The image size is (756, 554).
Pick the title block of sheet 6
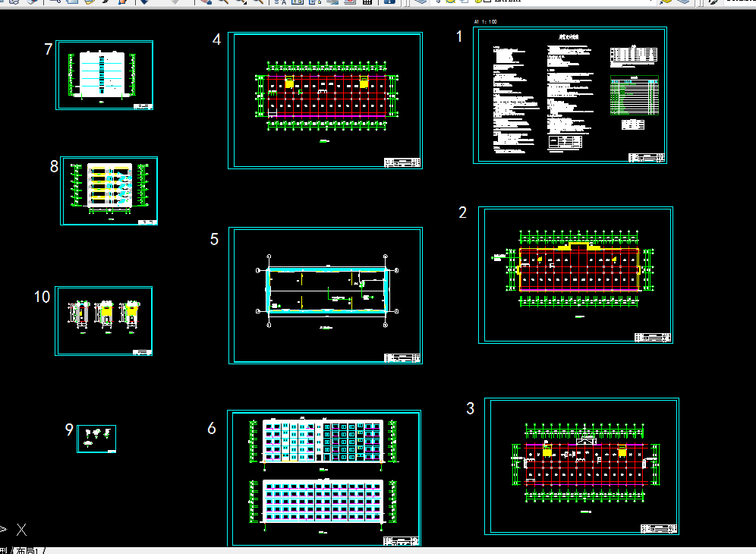[x=401, y=541]
